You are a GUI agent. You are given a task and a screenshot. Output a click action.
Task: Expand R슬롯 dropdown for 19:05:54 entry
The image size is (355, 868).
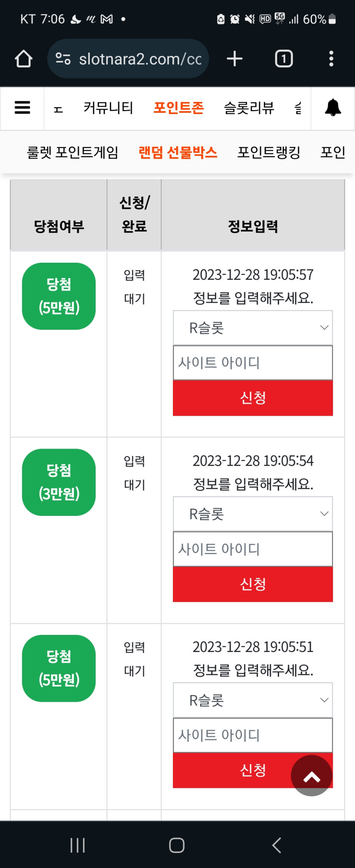tap(253, 514)
